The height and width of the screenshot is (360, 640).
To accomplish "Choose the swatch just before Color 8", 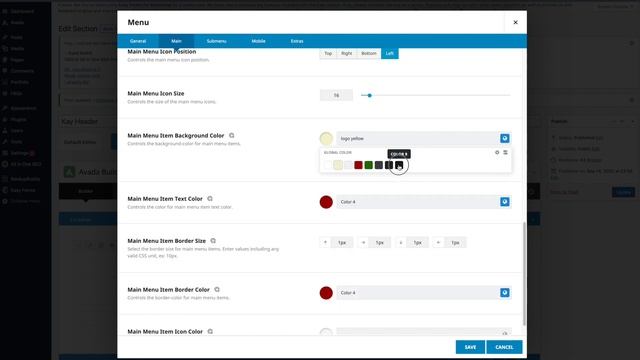I will pyautogui.click(x=389, y=165).
